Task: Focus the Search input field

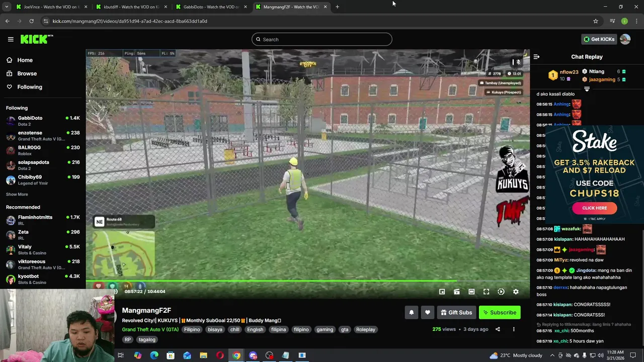Action: point(322,39)
